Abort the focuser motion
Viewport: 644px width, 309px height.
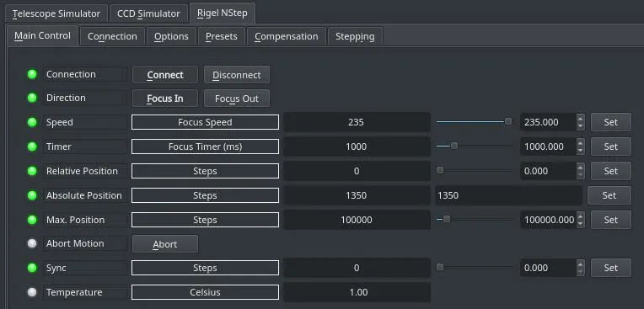pos(165,244)
